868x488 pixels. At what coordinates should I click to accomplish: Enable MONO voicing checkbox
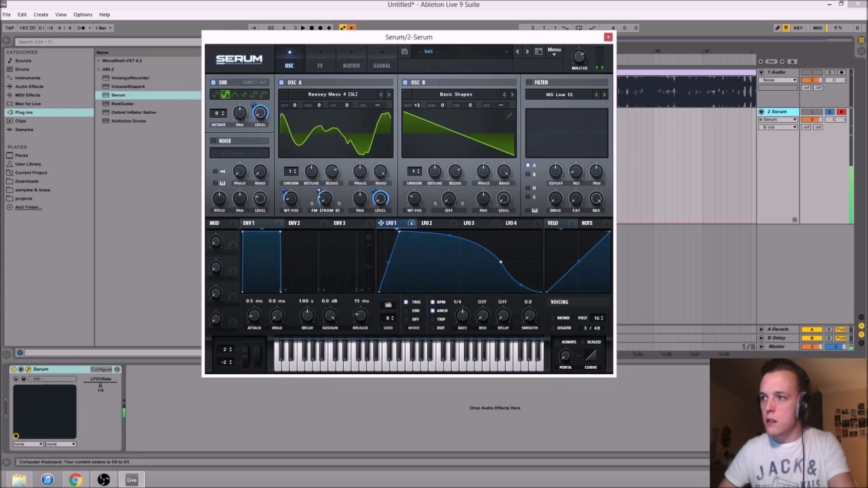(553, 318)
